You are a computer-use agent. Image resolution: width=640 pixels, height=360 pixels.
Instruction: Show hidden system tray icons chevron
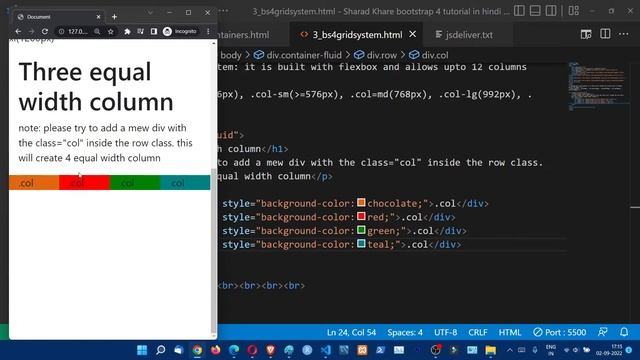tap(510, 350)
